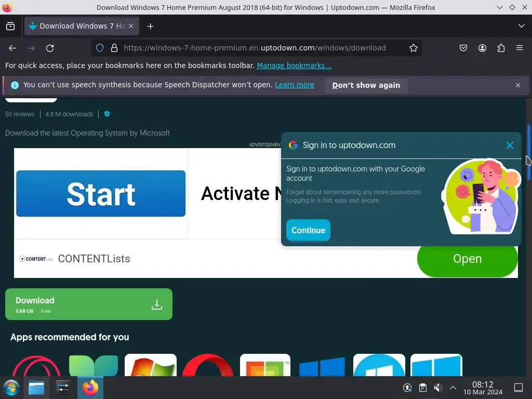Click Continue in Google sign-in popup
The width and height of the screenshot is (532, 399).
tap(308, 230)
